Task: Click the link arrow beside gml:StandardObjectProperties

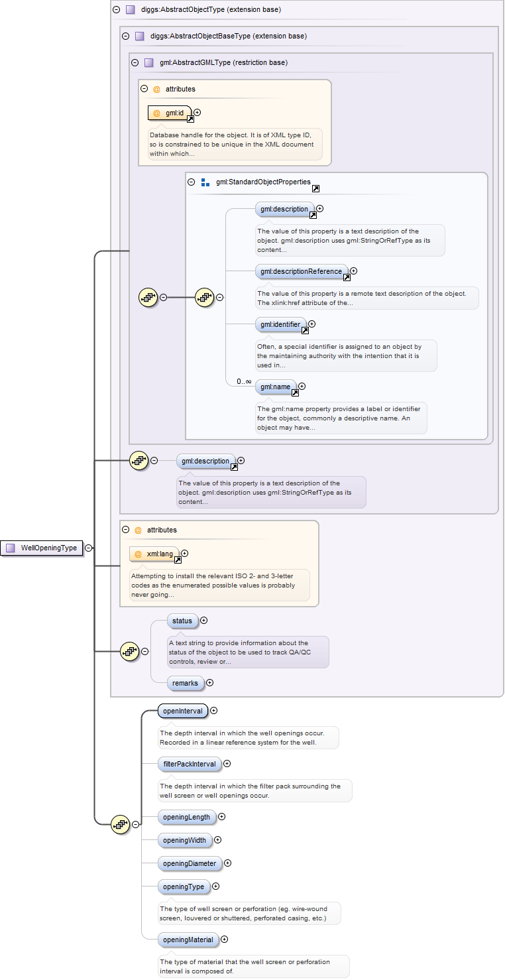Action: click(x=315, y=189)
